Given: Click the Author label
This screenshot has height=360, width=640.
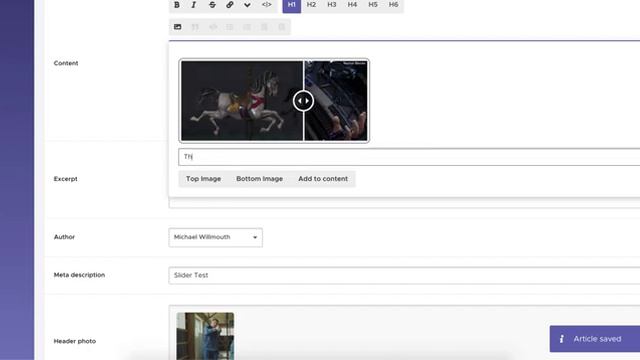Looking at the screenshot, I should pos(64,237).
